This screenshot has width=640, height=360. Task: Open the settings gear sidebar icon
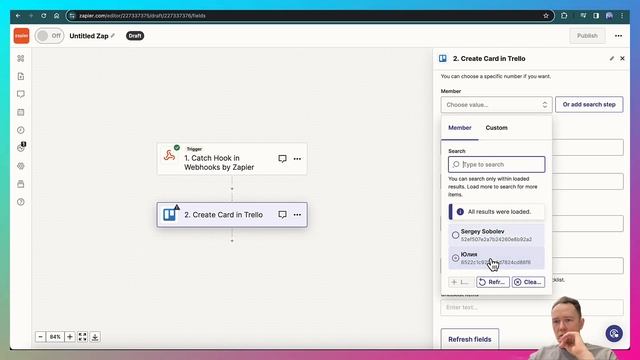21,166
